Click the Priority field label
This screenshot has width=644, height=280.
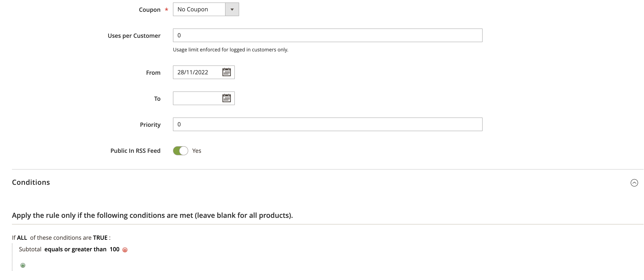click(150, 125)
